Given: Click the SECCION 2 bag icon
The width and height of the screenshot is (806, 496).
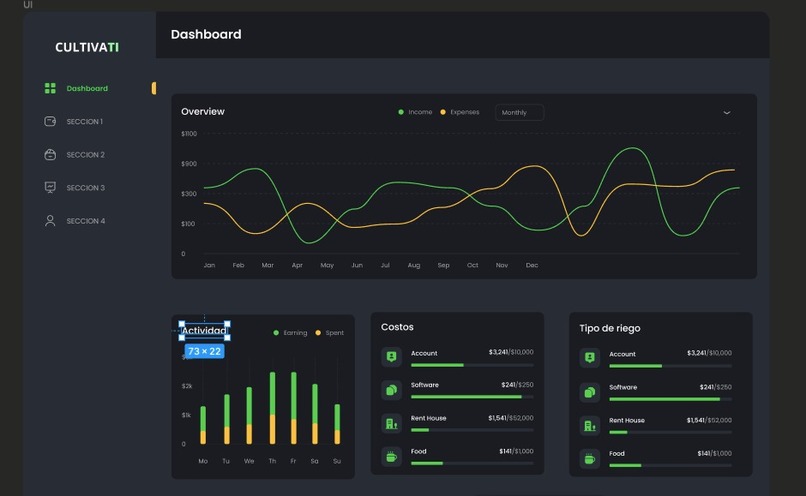Looking at the screenshot, I should (50, 154).
